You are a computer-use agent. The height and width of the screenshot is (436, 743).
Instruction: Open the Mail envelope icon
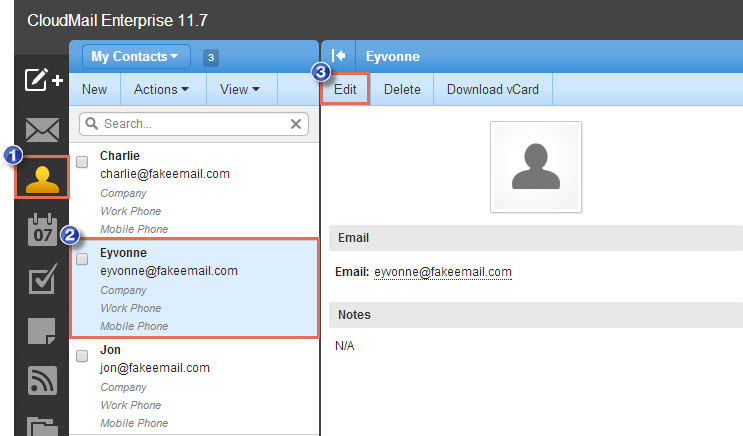coord(43,130)
